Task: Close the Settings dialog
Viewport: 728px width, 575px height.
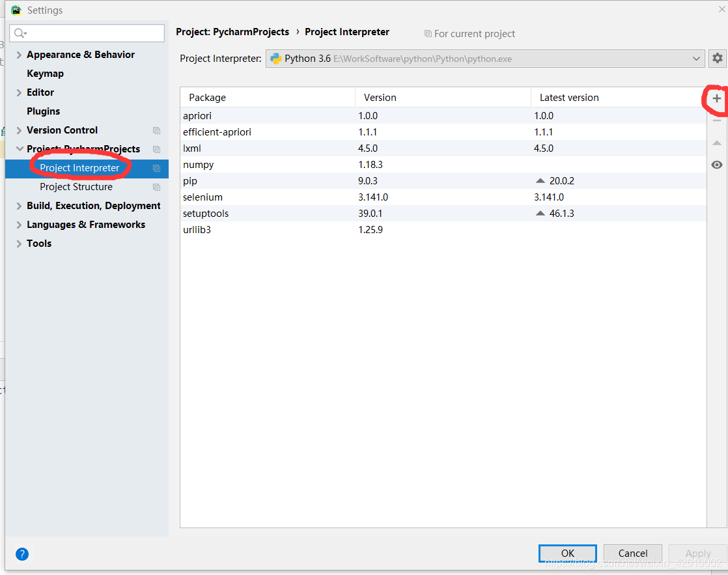Action: [722, 9]
